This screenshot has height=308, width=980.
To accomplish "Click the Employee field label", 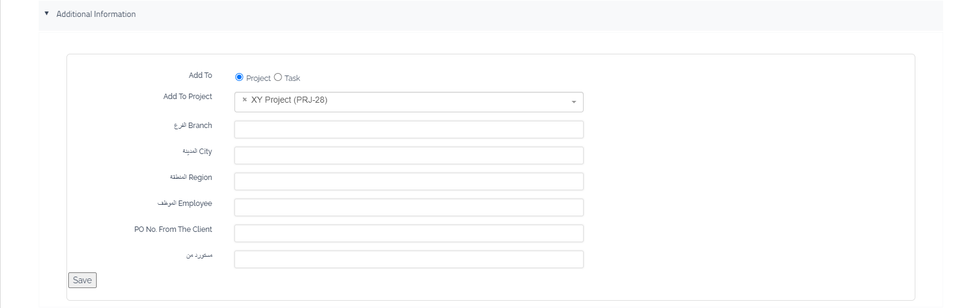I will coord(185,204).
